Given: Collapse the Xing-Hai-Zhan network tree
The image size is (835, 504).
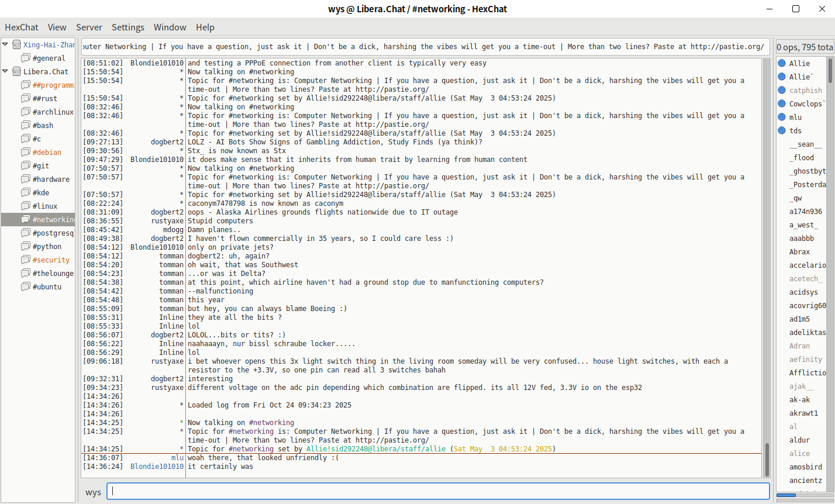Looking at the screenshot, I should point(5,44).
